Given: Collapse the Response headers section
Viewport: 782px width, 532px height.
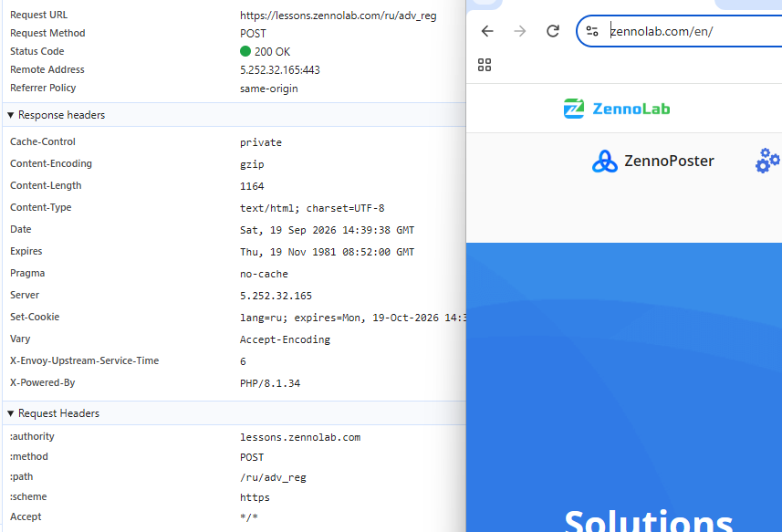Looking at the screenshot, I should [x=10, y=115].
